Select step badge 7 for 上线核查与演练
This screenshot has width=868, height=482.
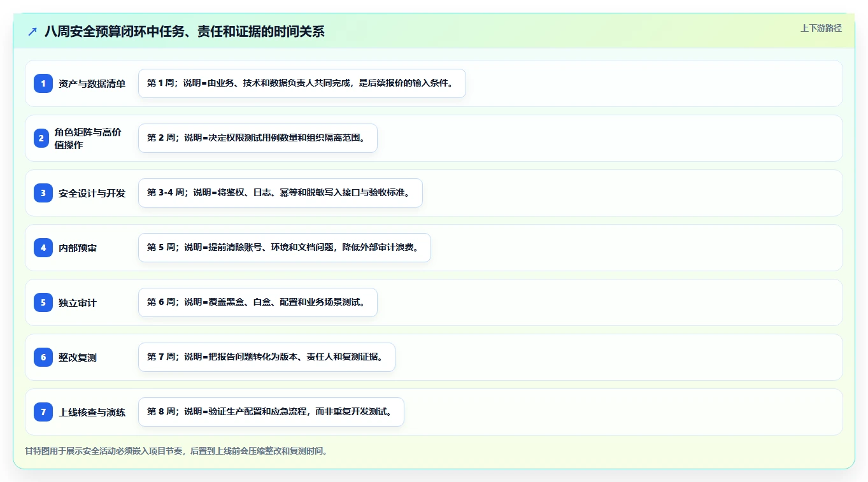(43, 412)
